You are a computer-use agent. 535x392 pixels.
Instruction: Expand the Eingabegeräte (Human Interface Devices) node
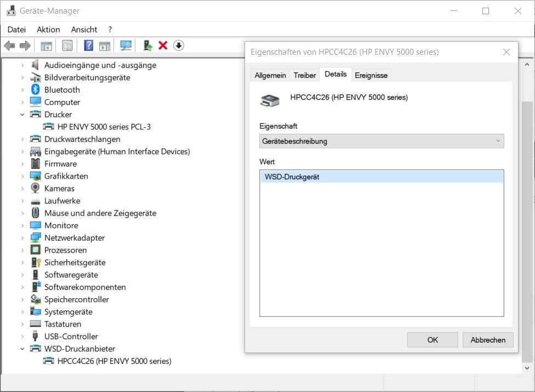(22, 151)
